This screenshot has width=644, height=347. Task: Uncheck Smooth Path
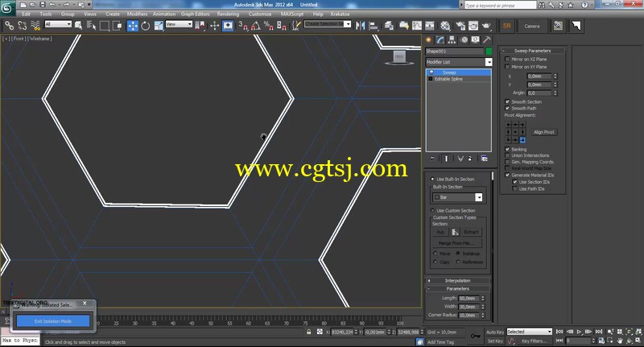point(507,108)
